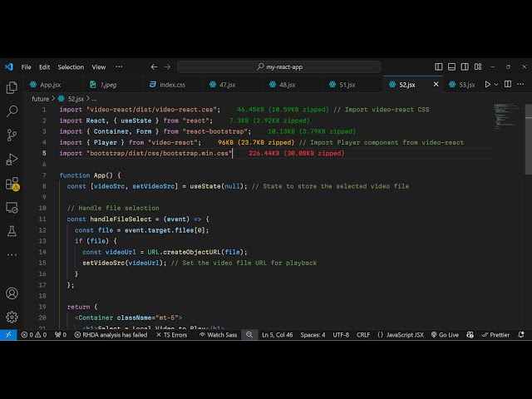
Task: Open the Testing flask icon
Action: click(x=12, y=230)
